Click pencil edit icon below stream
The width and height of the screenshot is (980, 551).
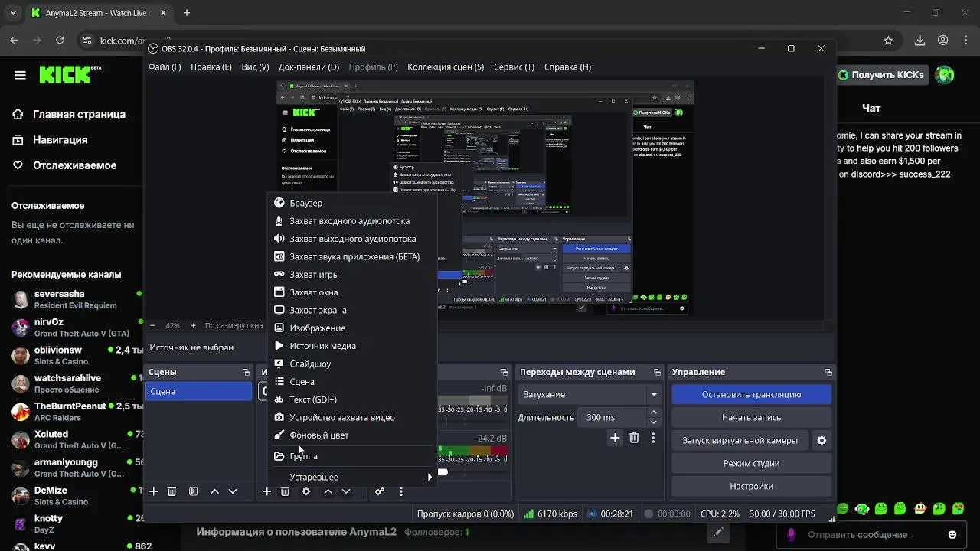(718, 532)
